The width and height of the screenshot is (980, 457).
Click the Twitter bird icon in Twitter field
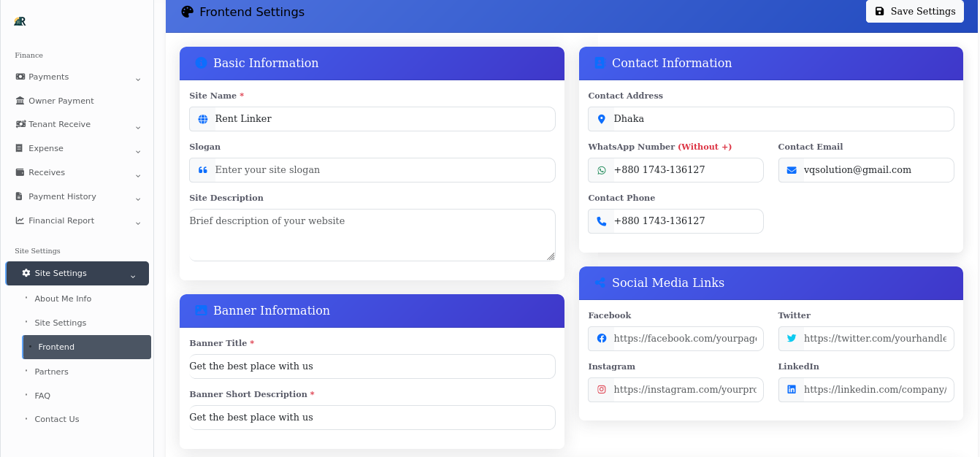[x=791, y=338]
